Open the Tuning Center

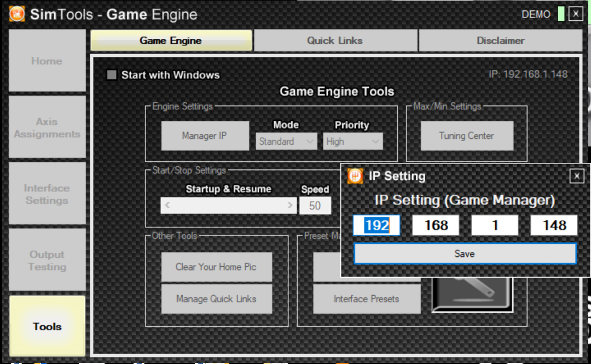click(x=467, y=136)
